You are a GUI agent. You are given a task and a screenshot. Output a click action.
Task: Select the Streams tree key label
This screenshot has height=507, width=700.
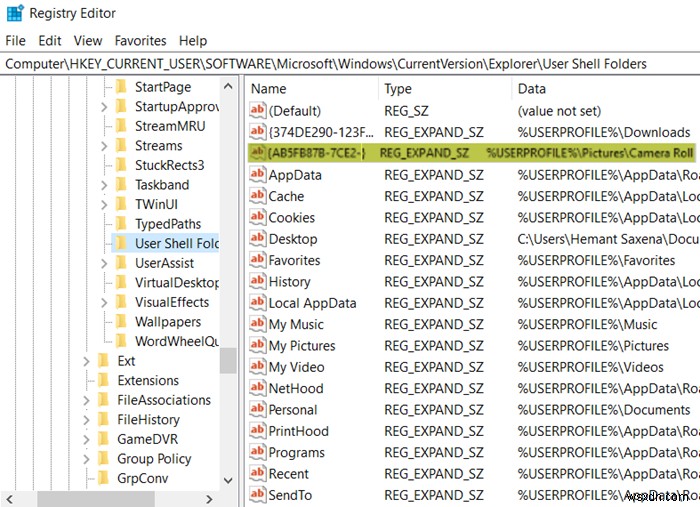pos(158,146)
